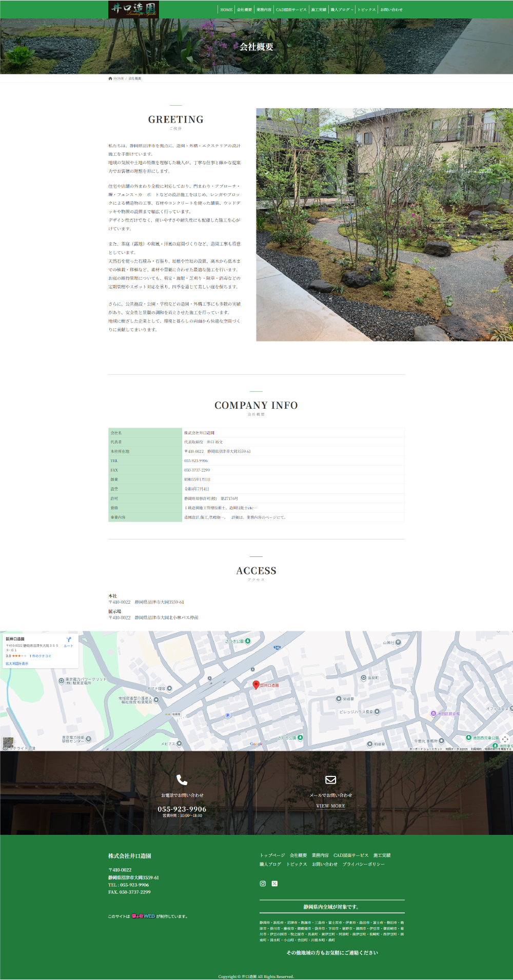Expand the 職人ブログ dropdown in top navigation
513x980 pixels.
342,10
